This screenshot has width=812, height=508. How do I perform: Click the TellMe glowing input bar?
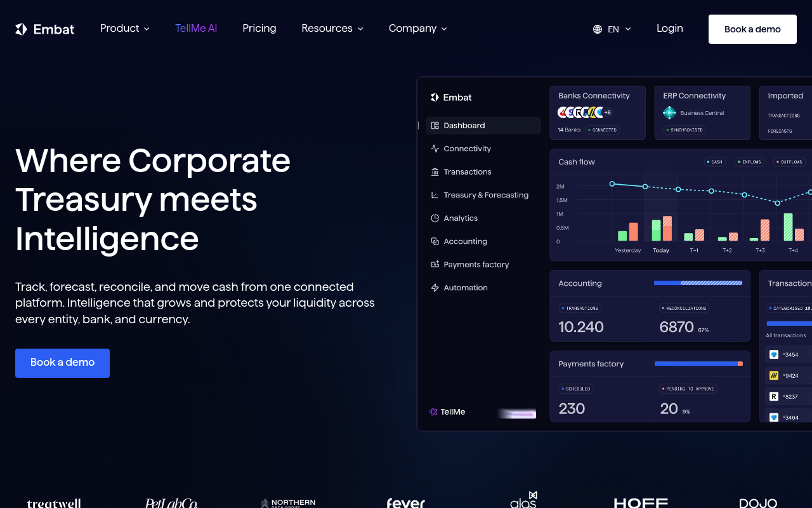coord(517,414)
